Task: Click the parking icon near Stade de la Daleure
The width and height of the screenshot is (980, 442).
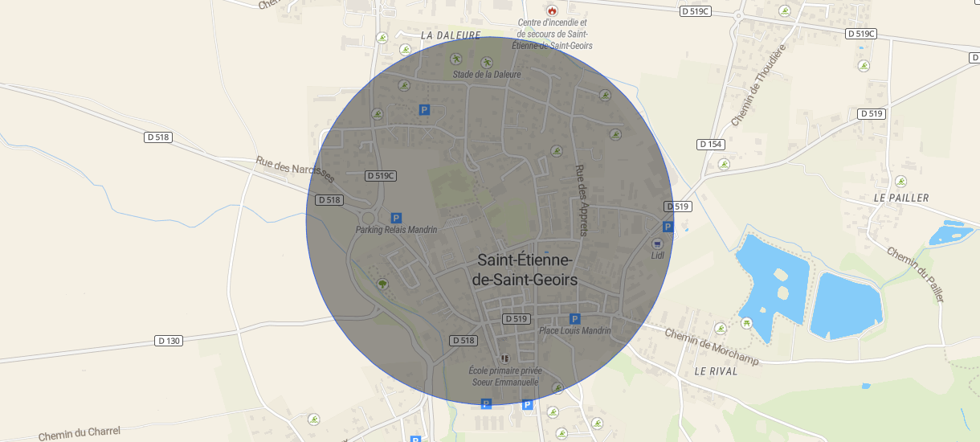Action: (x=424, y=109)
